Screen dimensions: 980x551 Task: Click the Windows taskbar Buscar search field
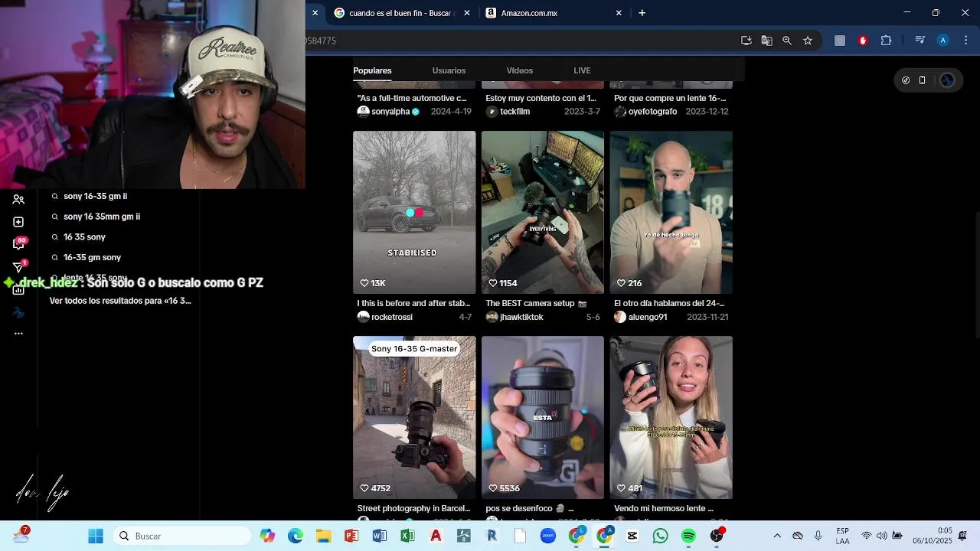coord(183,536)
